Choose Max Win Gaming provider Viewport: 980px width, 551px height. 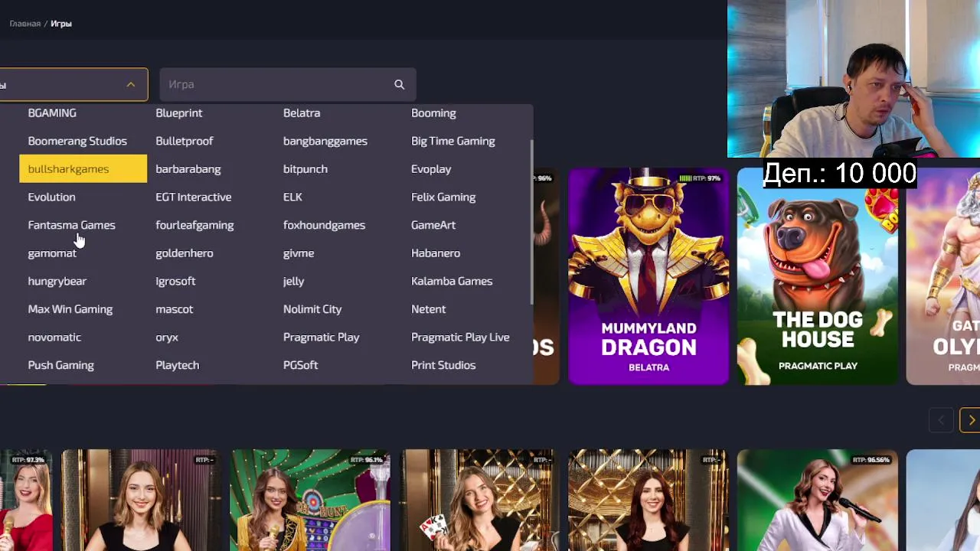70,309
